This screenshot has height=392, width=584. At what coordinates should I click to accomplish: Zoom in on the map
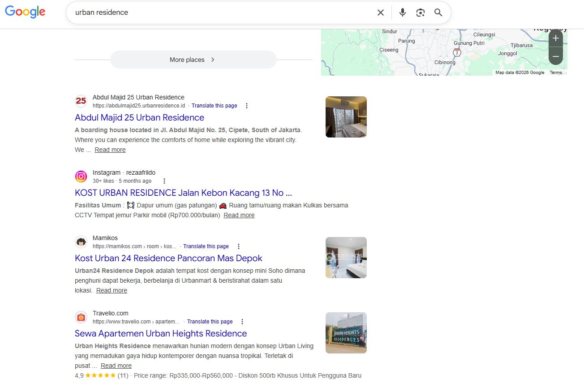556,38
